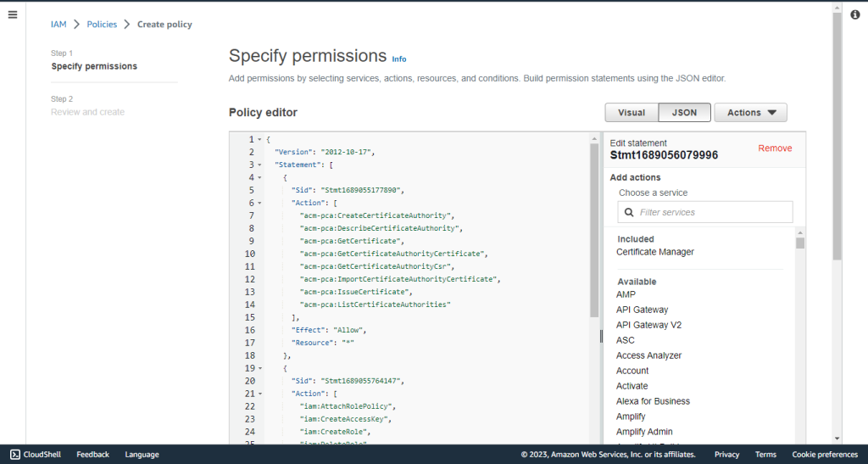Click the Filter services input field

[705, 212]
